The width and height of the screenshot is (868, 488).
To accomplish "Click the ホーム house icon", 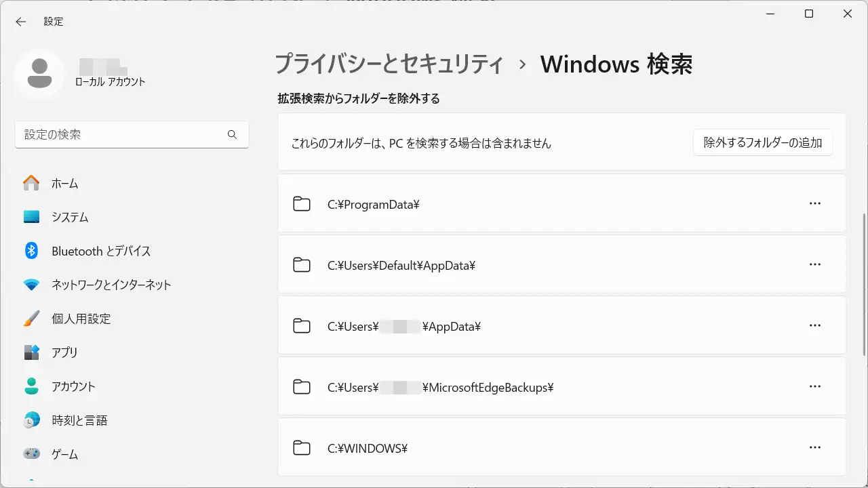I will pos(31,183).
